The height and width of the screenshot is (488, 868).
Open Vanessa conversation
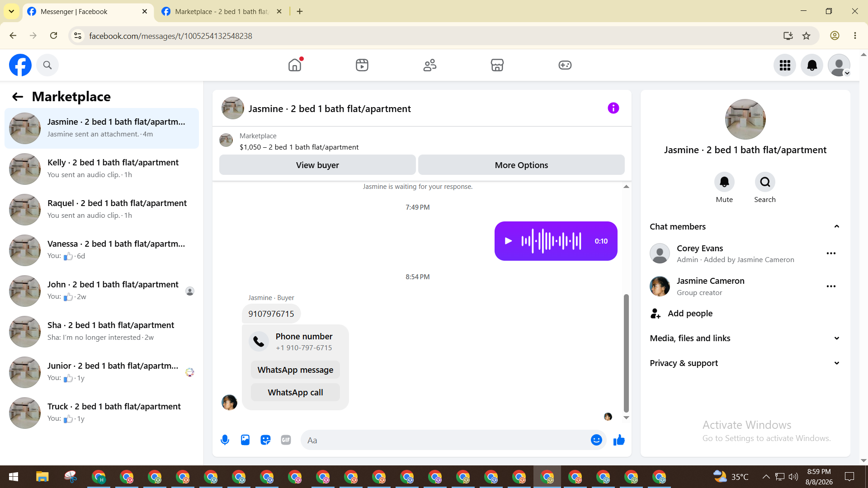102,250
